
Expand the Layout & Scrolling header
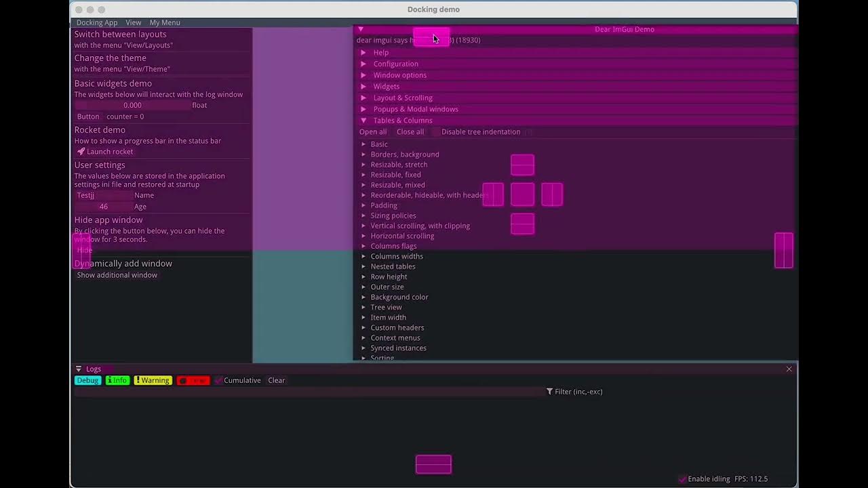[576, 98]
